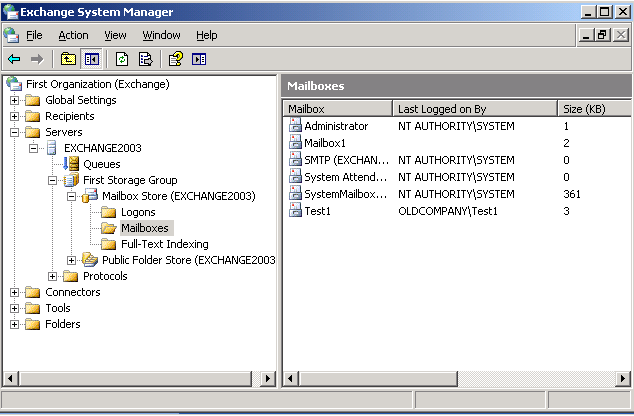
Task: Click the First Organization root icon
Action: pos(14,84)
